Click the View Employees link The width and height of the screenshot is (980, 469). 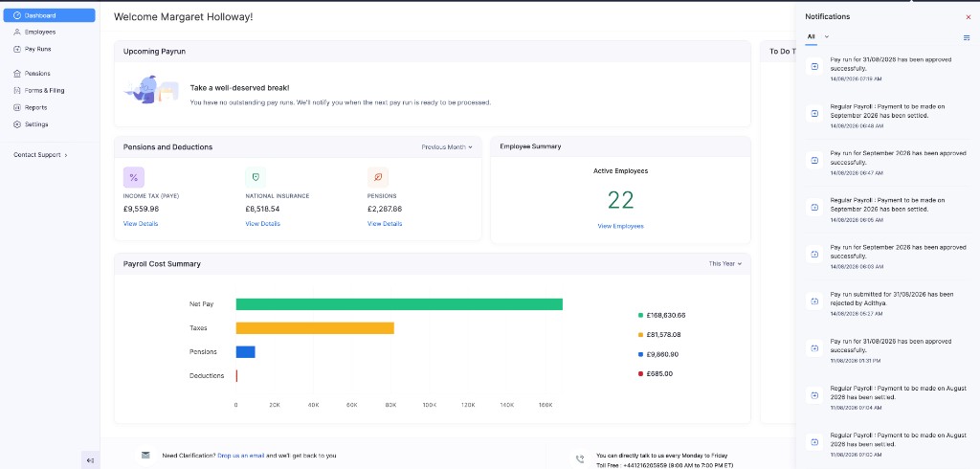click(620, 227)
